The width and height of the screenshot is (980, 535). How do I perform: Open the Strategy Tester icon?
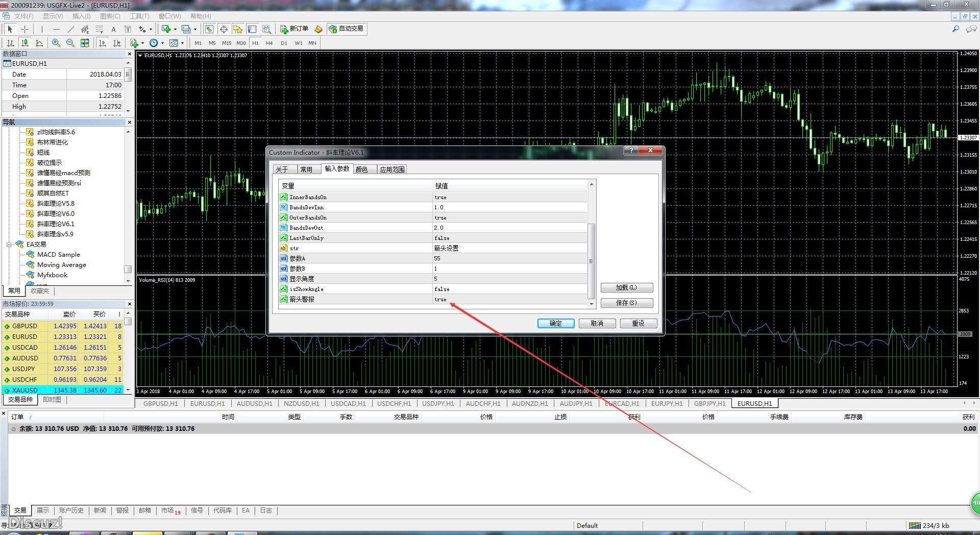pos(266,29)
